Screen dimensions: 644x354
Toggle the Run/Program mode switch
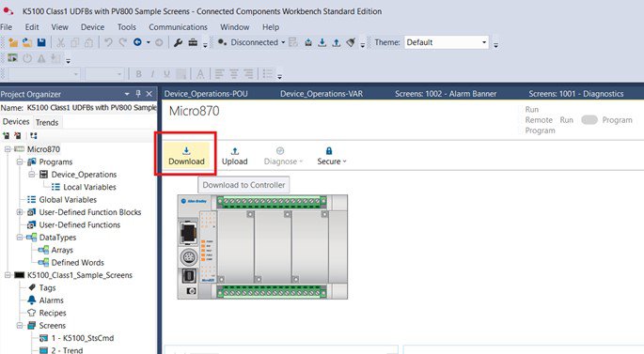[x=589, y=120]
